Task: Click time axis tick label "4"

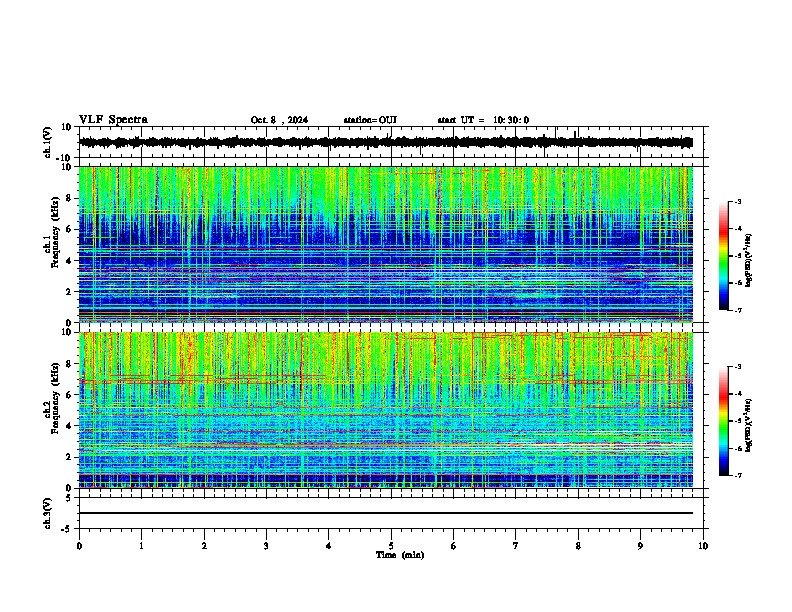Action: [x=328, y=546]
